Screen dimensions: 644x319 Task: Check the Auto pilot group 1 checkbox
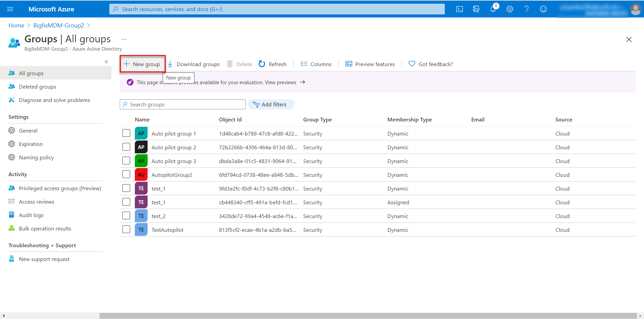(126, 133)
